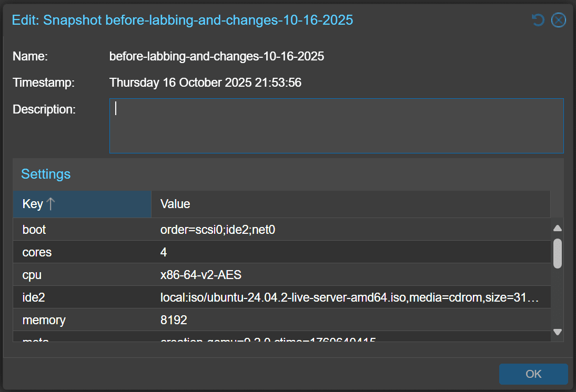Select the cores settings row
Image resolution: width=576 pixels, height=392 pixels.
(210, 252)
